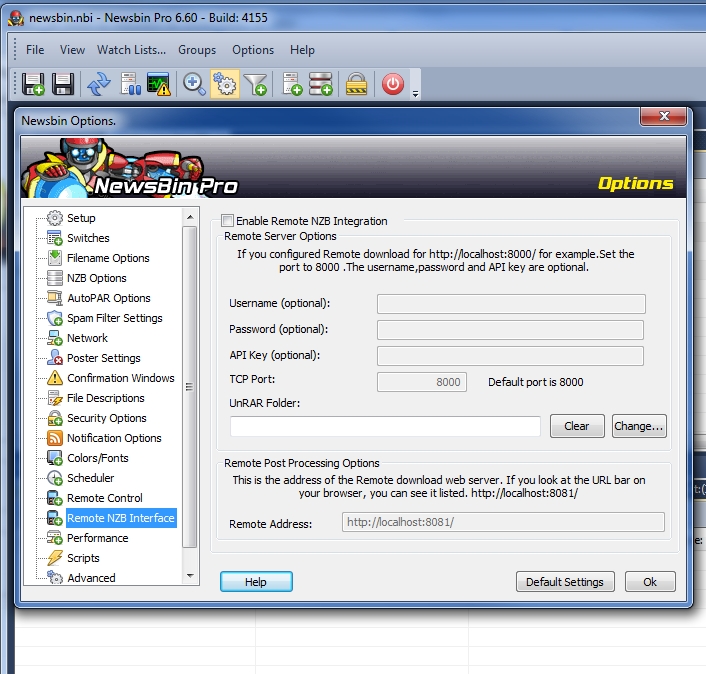Click the save with plus toolbar icon
This screenshot has height=674, width=706.
pos(33,84)
